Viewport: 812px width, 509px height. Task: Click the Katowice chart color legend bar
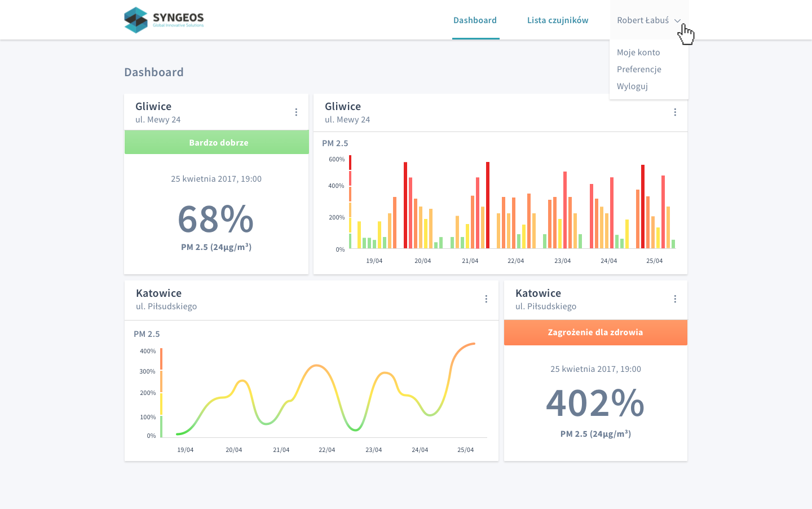[161, 393]
